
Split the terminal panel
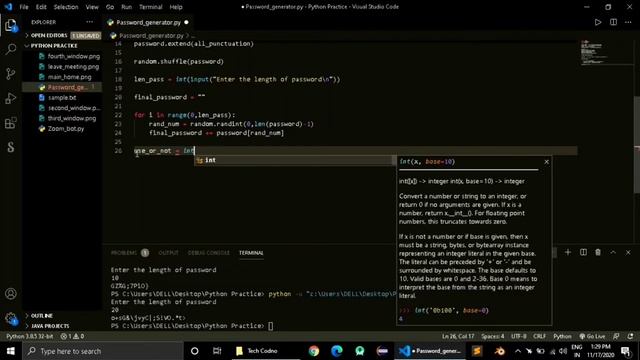(583, 253)
